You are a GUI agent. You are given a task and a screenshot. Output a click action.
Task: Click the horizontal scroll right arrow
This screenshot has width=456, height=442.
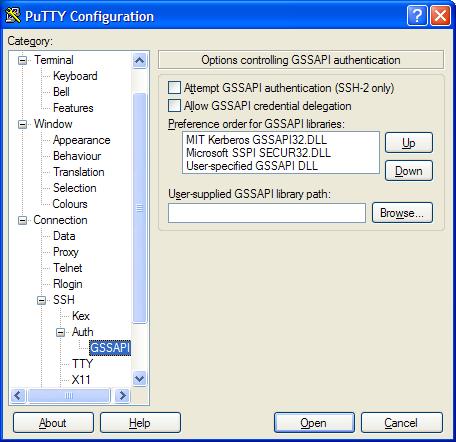pos(122,396)
